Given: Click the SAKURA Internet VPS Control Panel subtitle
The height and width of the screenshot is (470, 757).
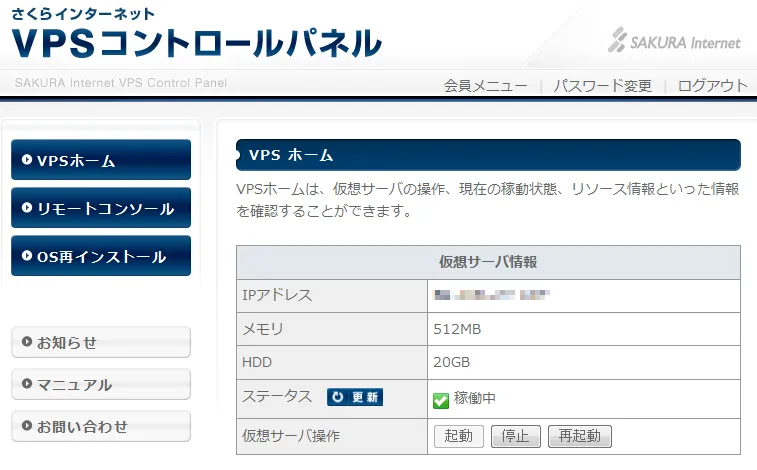Looking at the screenshot, I should [121, 83].
